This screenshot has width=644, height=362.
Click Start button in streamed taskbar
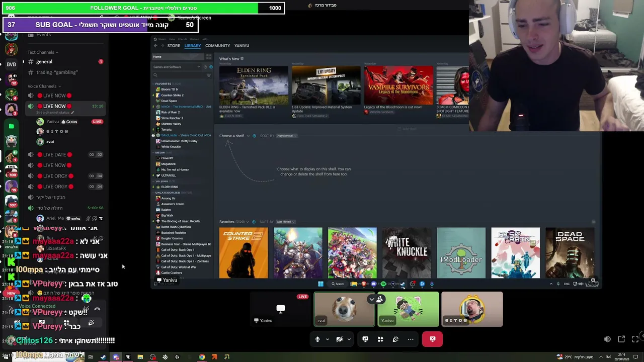(320, 284)
